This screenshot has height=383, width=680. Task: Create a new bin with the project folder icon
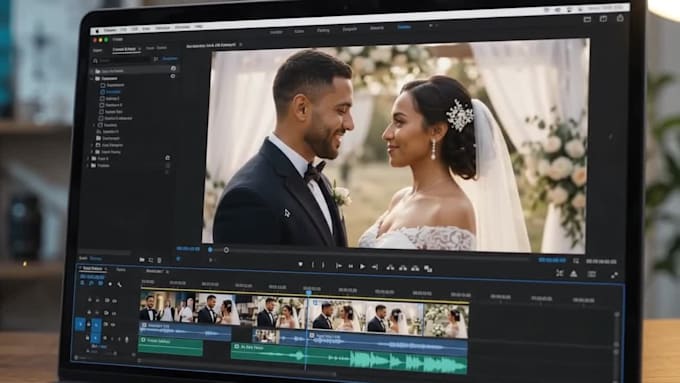(x=142, y=260)
